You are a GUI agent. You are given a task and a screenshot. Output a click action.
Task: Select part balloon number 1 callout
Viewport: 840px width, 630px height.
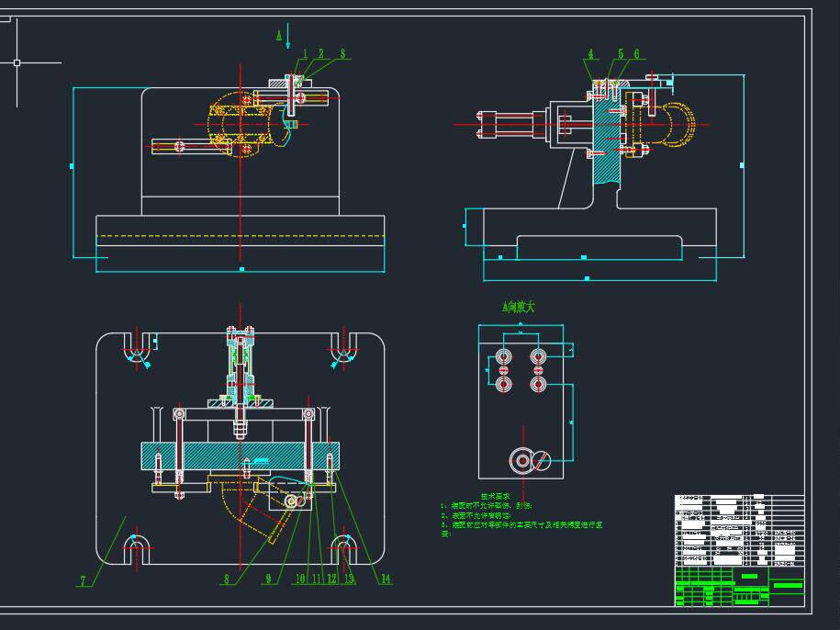tap(304, 51)
